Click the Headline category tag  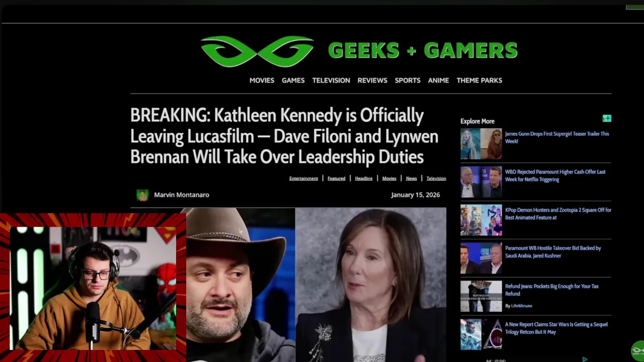[x=364, y=178]
